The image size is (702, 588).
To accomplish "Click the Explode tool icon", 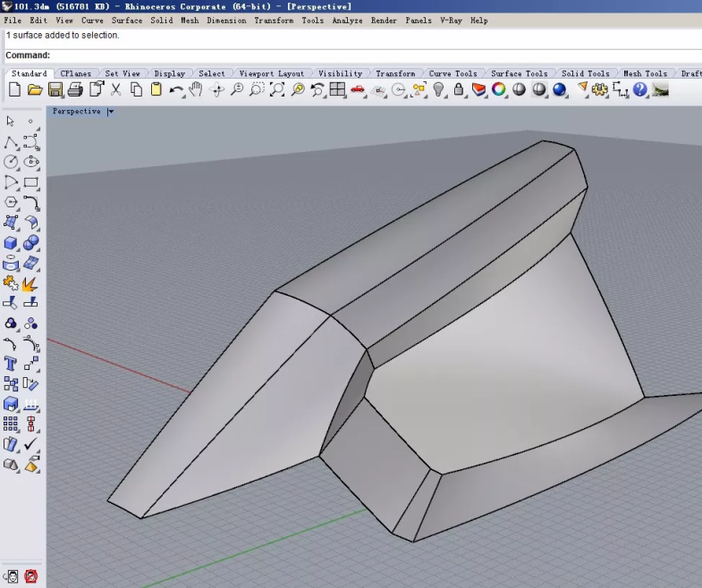I will tap(30, 284).
